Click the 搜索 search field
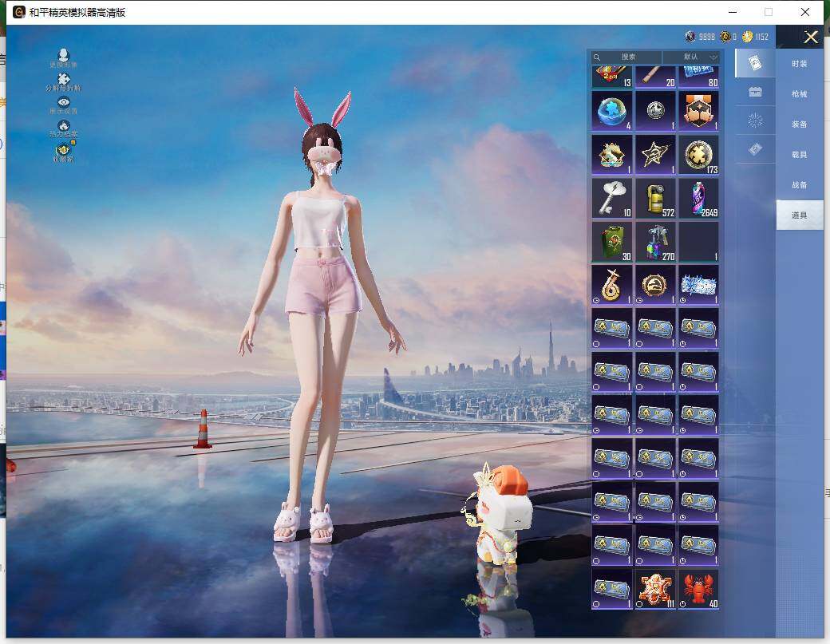 (x=628, y=57)
